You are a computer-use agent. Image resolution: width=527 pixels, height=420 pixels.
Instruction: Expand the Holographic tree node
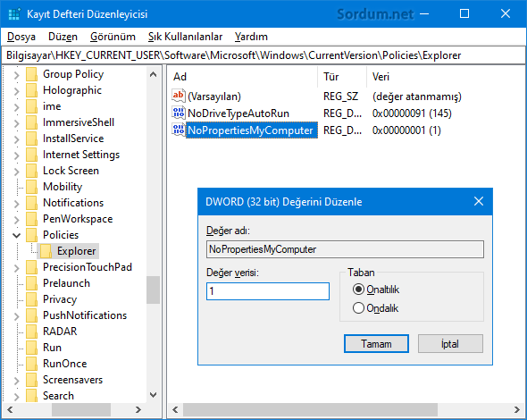click(16, 91)
